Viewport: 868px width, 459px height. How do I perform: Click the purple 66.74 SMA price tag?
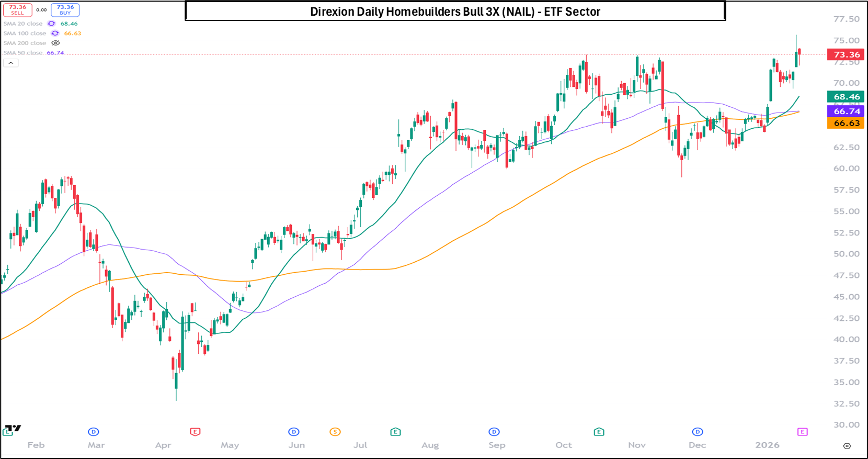click(846, 111)
